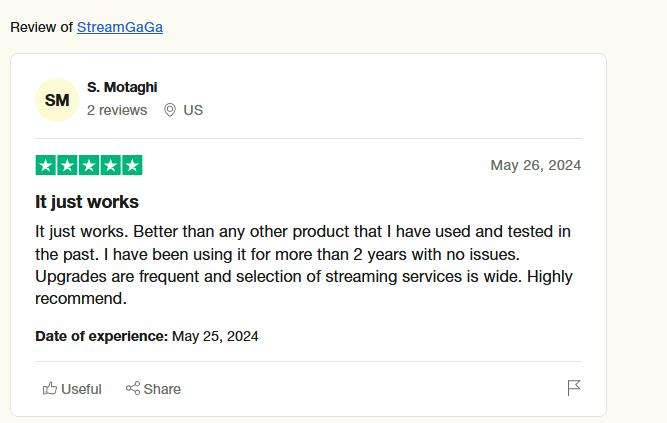Click the fourth green star
Image resolution: width=667 pixels, height=423 pixels.
(x=111, y=165)
